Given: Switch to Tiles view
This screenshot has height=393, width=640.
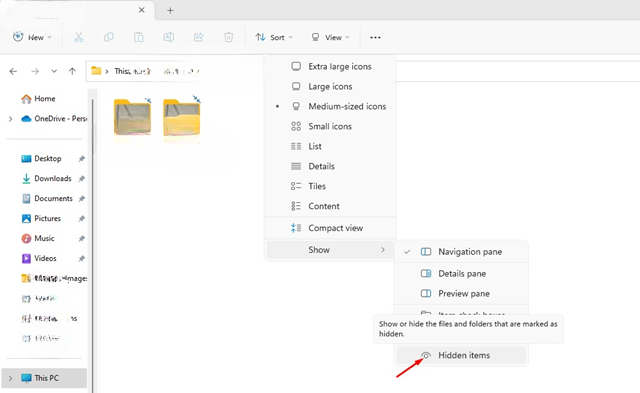Looking at the screenshot, I should [330, 186].
